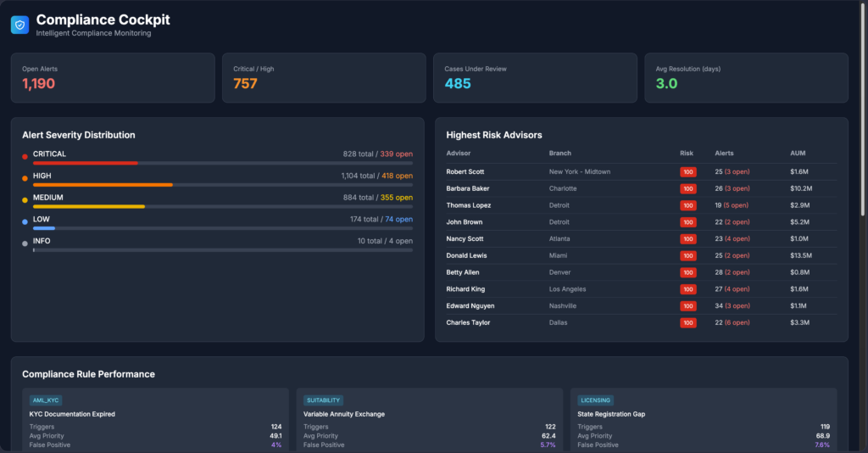Open the Open Alerts summary card
The width and height of the screenshot is (868, 453).
click(113, 78)
